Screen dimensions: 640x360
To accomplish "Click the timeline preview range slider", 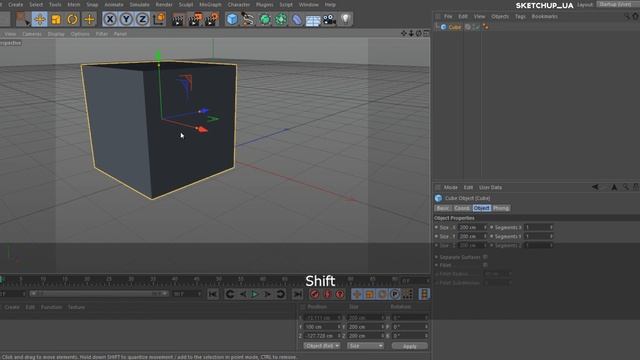I will click(x=99, y=293).
